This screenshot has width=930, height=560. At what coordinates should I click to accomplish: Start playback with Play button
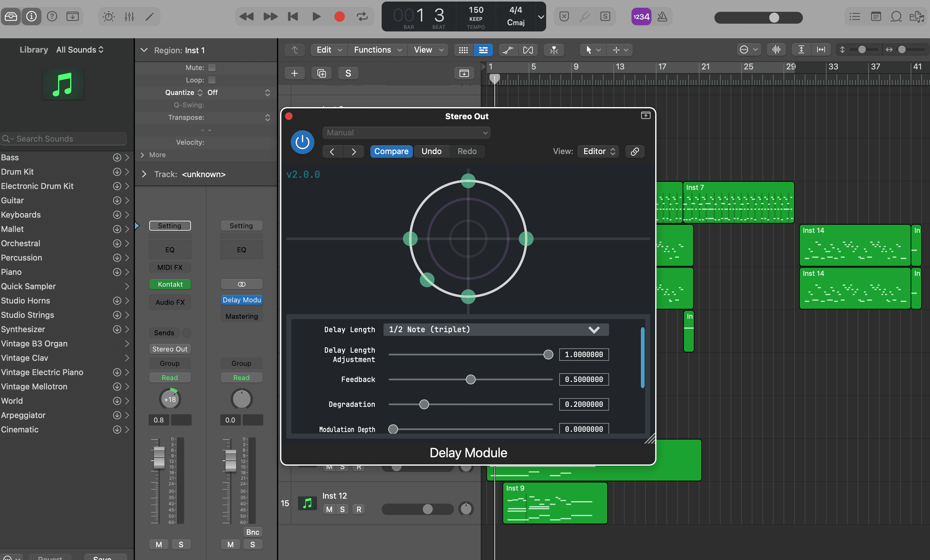click(316, 16)
